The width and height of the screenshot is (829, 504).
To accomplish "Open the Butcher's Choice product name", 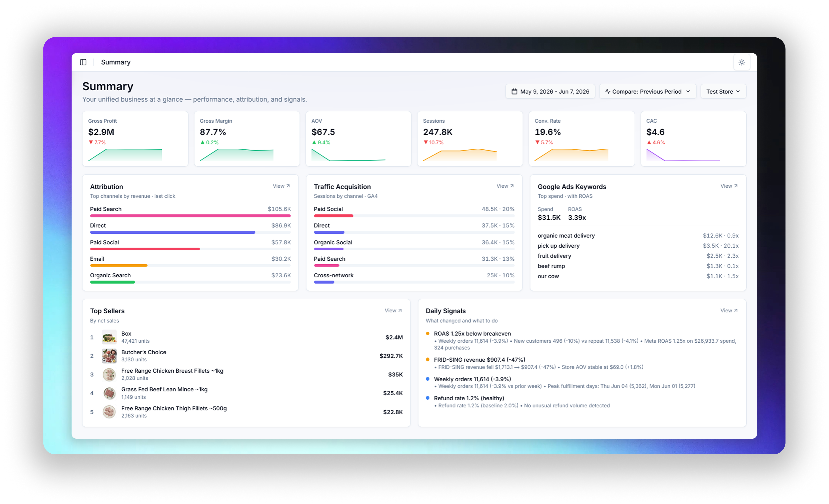I will coord(144,352).
